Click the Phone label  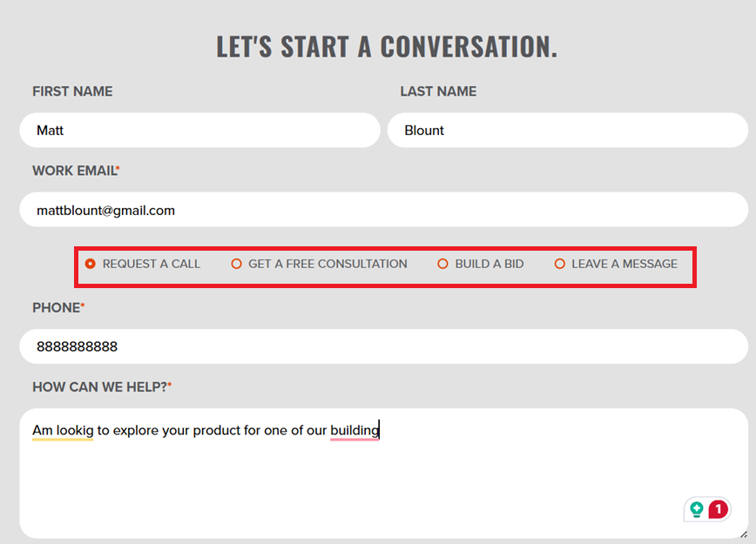click(58, 308)
